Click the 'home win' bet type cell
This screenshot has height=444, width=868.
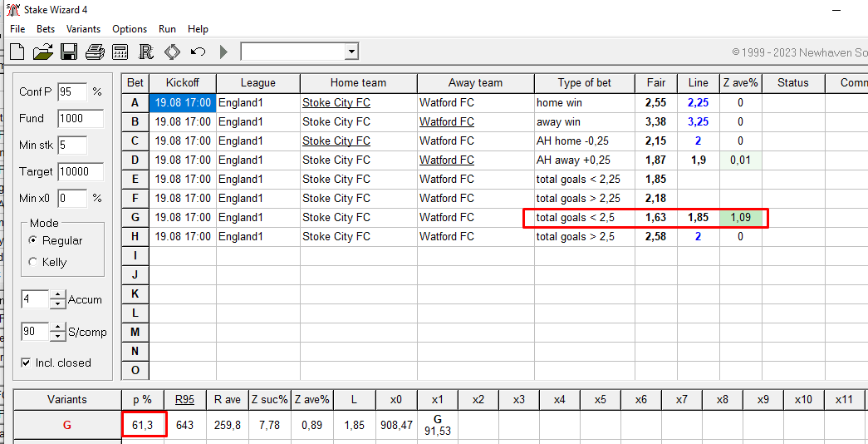tap(585, 102)
